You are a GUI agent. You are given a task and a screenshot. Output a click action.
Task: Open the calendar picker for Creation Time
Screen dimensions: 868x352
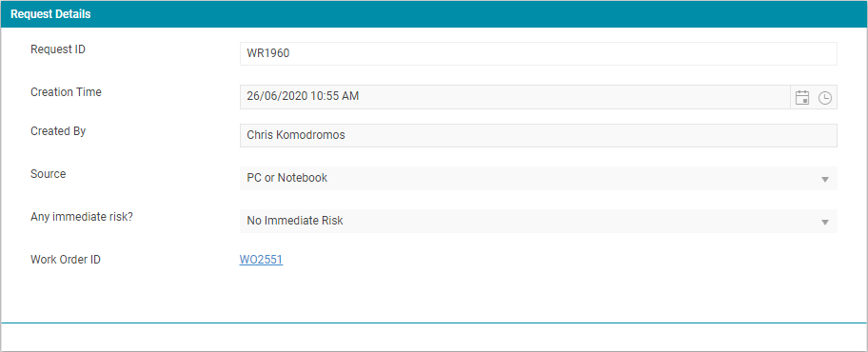802,97
